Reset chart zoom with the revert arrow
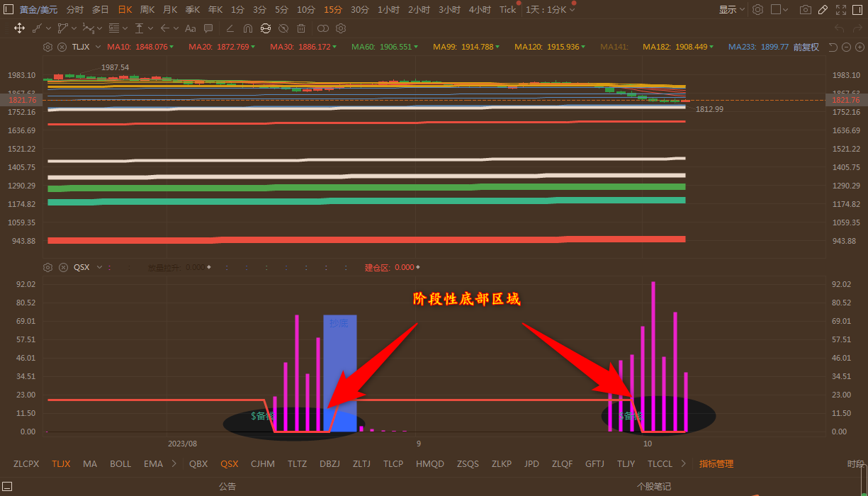868x496 pixels. [x=833, y=47]
